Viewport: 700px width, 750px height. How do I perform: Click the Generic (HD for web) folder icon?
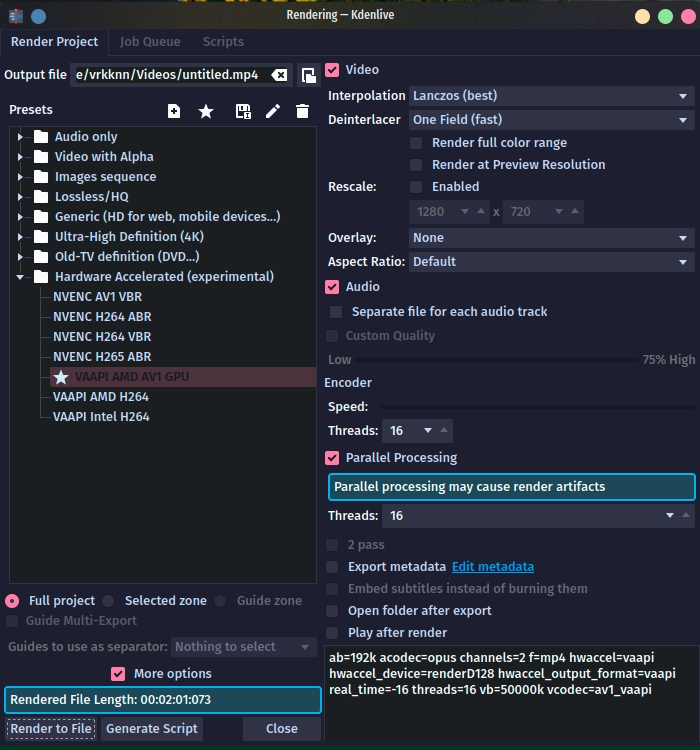click(41, 217)
